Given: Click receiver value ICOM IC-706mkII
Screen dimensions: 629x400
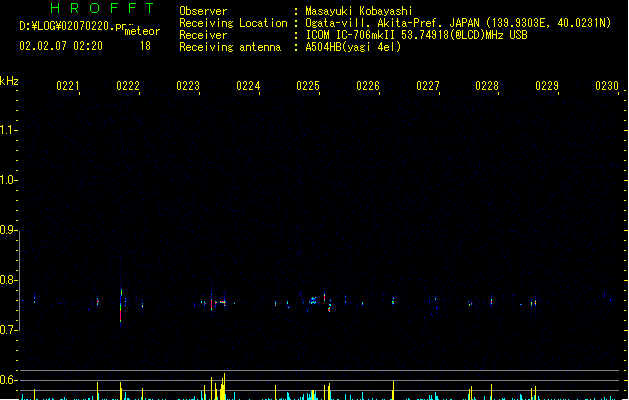Looking at the screenshot, I should pyautogui.click(x=350, y=35).
